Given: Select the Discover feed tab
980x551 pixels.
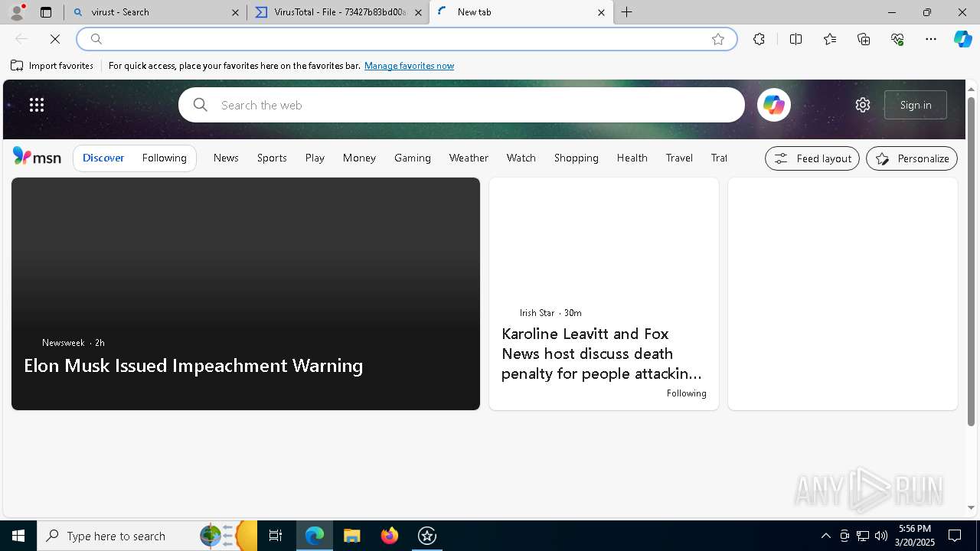Looking at the screenshot, I should (103, 158).
